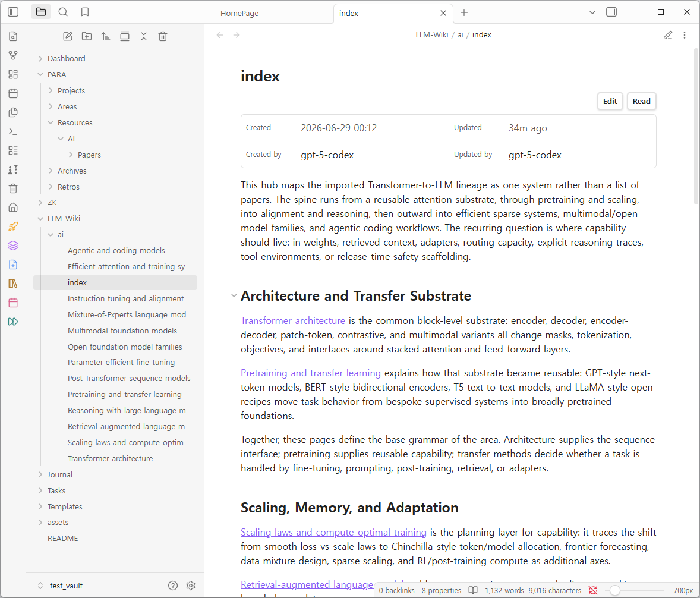The height and width of the screenshot is (598, 700).
Task: Click the green fast-forward ribbon icon
Action: point(13,322)
